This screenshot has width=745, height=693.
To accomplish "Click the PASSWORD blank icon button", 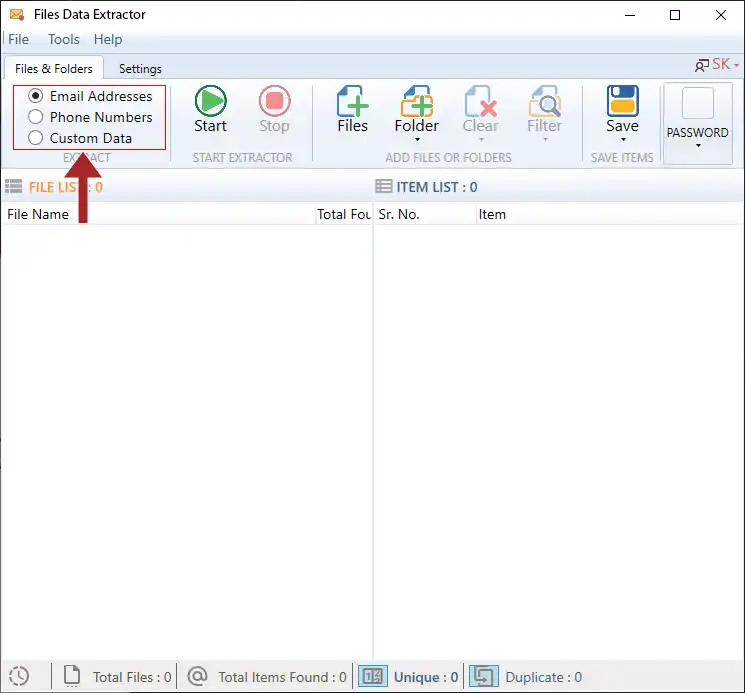I will point(697,103).
